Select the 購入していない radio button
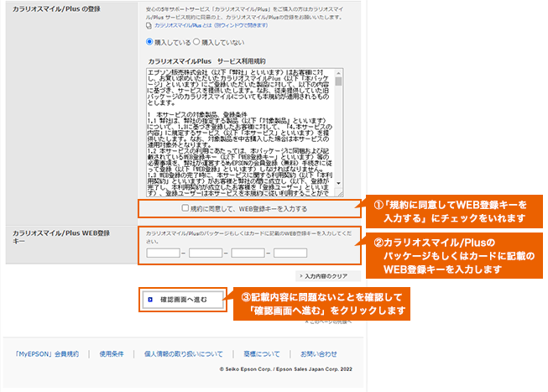 196,40
